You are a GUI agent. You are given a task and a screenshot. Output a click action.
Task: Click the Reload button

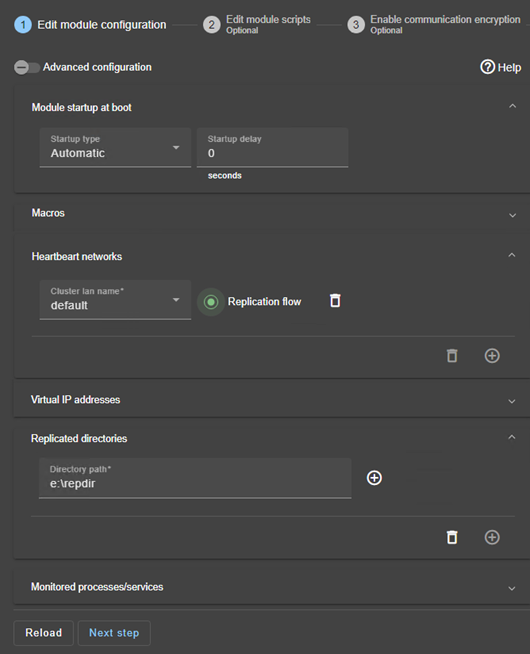pyautogui.click(x=43, y=633)
